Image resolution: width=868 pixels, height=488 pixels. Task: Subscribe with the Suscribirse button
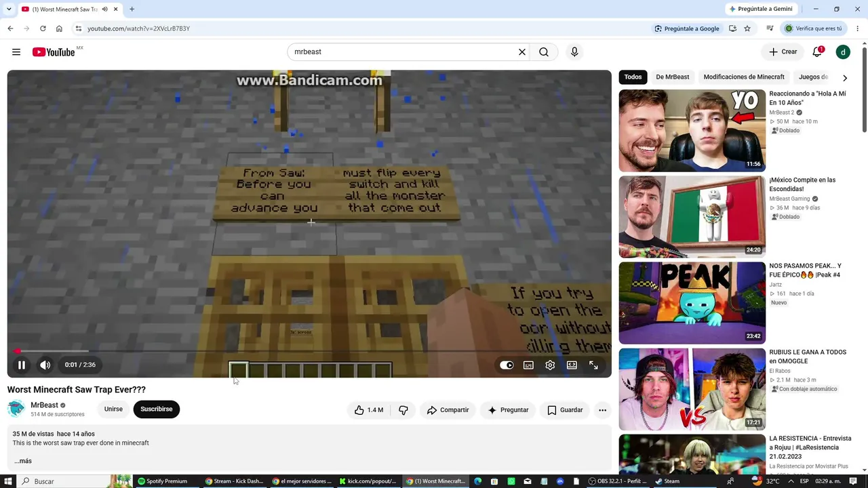pyautogui.click(x=157, y=409)
